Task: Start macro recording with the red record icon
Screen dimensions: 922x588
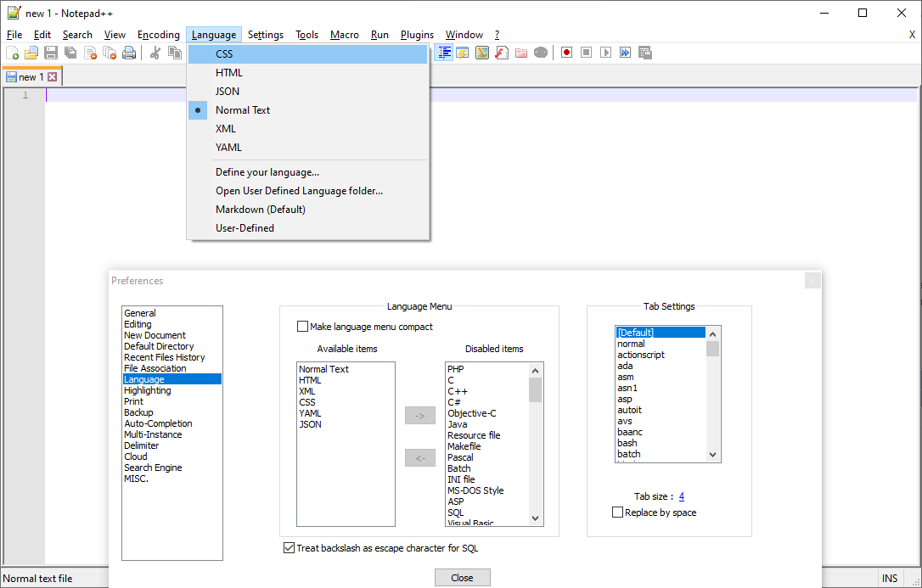Action: [x=567, y=53]
